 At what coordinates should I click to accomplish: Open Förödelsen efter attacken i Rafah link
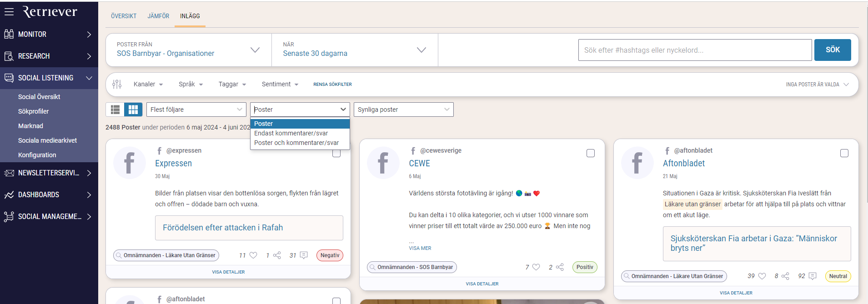pyautogui.click(x=223, y=228)
